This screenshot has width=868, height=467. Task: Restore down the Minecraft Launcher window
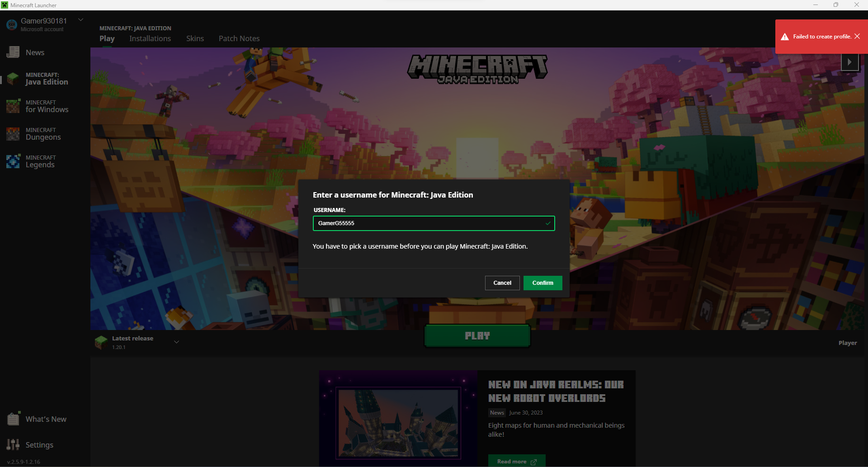(836, 5)
